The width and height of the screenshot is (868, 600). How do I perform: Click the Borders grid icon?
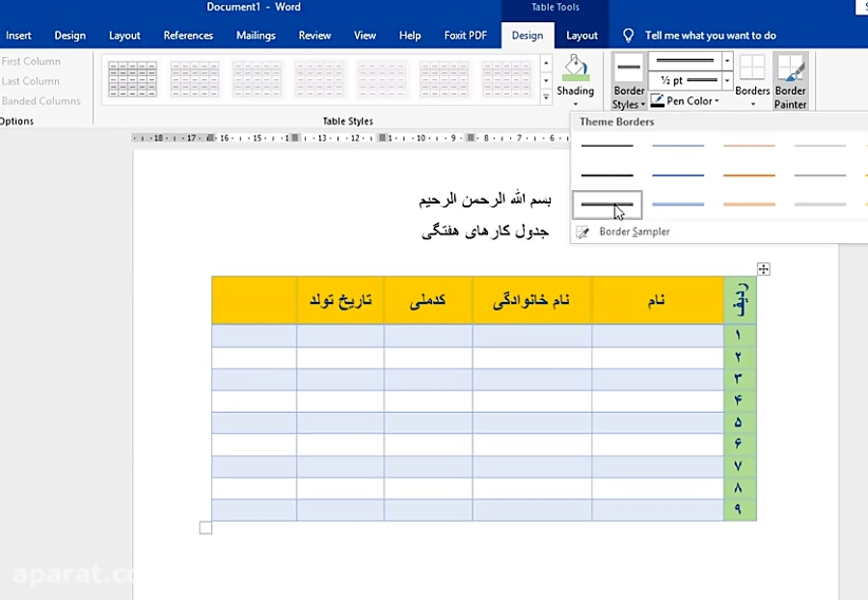[x=752, y=68]
